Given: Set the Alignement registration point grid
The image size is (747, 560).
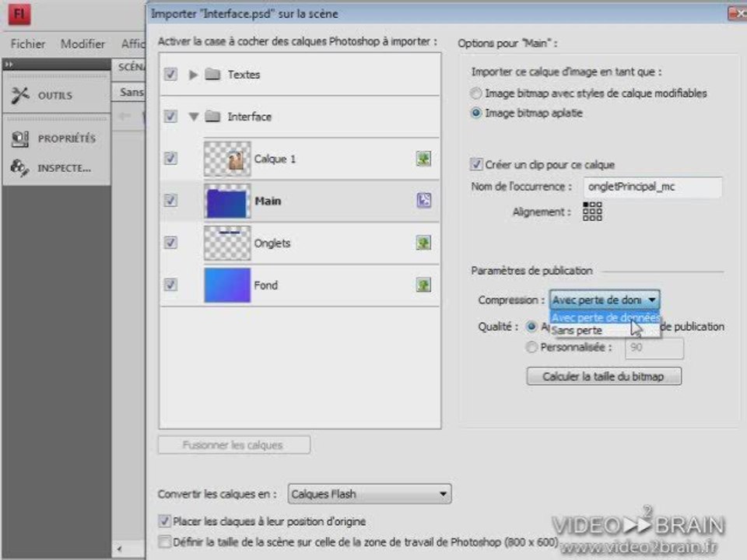Looking at the screenshot, I should (592, 212).
